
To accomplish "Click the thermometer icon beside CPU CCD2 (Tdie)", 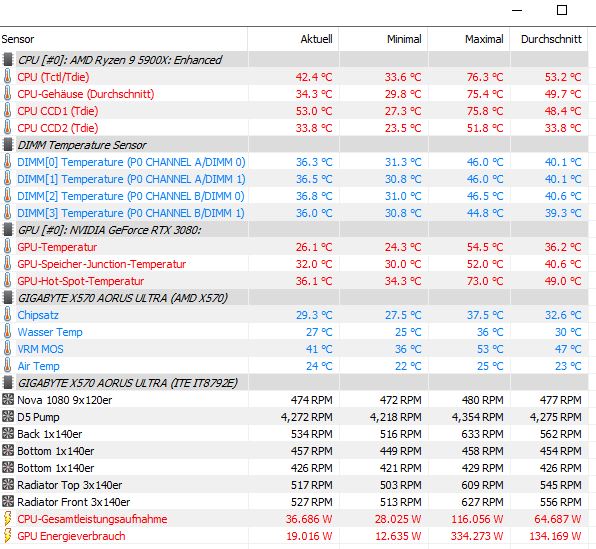I will [7, 128].
